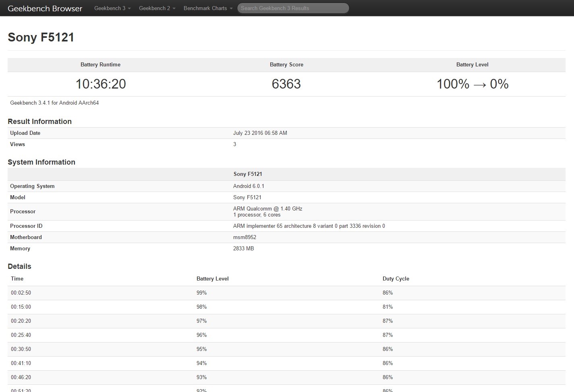Image resolution: width=574 pixels, height=392 pixels.
Task: Select the memory value 2833 MB
Action: coord(244,248)
